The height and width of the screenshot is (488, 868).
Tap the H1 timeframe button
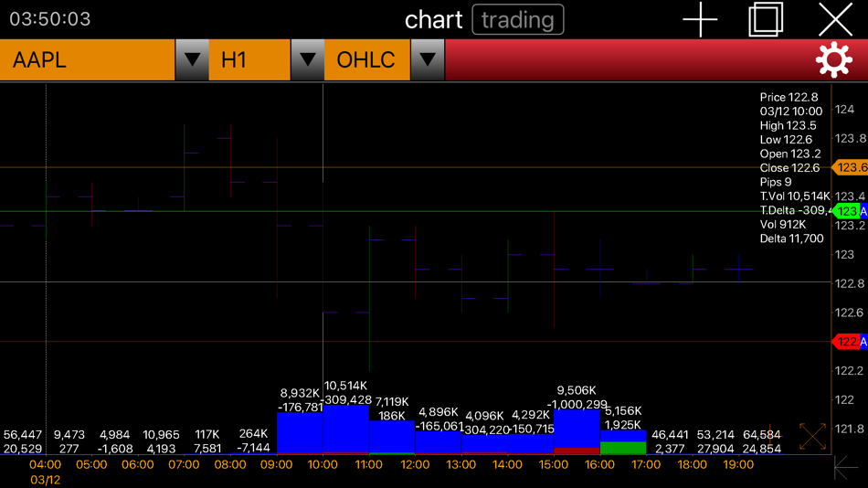tap(249, 59)
